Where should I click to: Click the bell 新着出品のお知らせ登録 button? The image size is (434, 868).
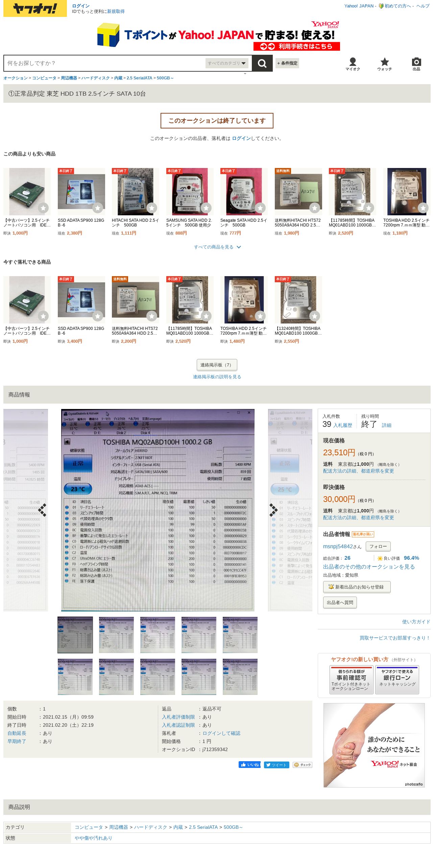357,587
